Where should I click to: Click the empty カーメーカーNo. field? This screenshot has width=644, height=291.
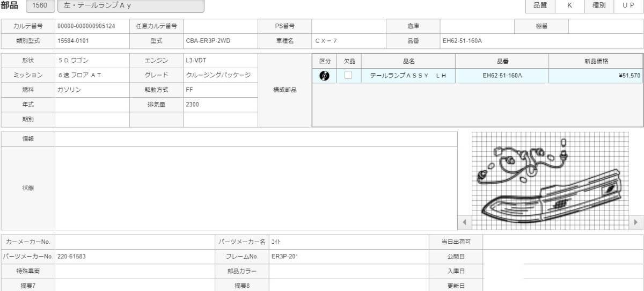pos(135,242)
